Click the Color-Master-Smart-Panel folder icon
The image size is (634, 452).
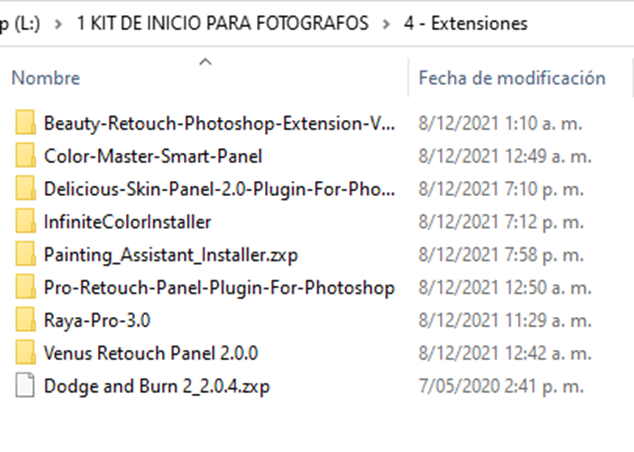pos(25,155)
